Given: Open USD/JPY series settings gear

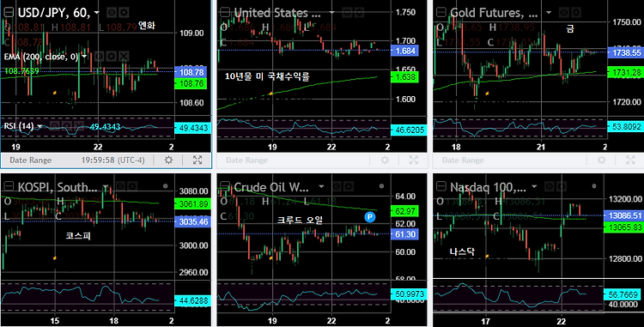Looking at the screenshot, I should [x=123, y=13].
